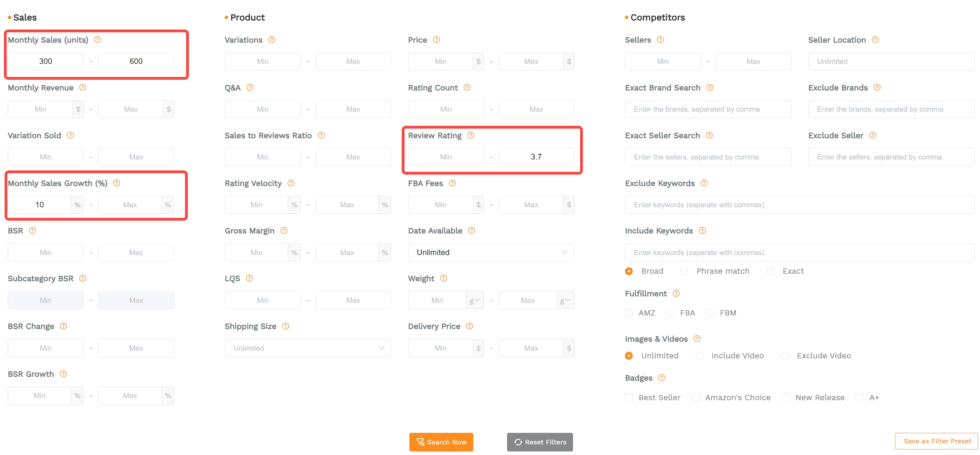Viewport: 980px width, 455px height.
Task: Show the Date Available help icon
Action: 472,230
